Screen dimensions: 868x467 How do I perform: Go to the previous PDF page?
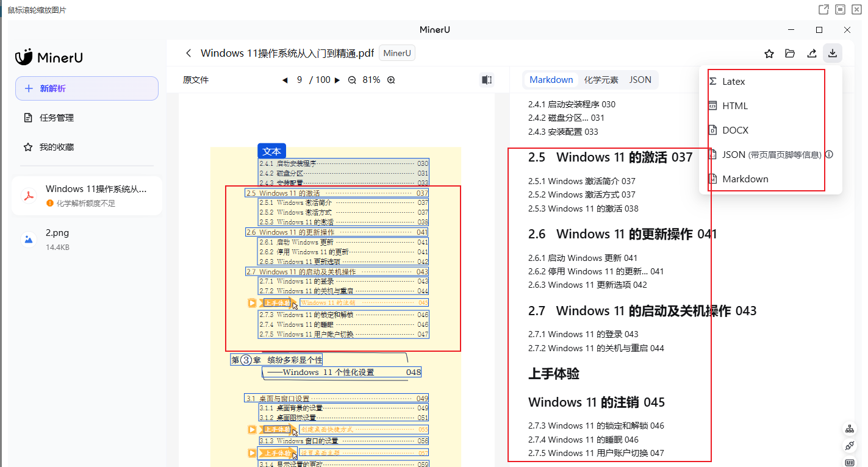point(285,80)
